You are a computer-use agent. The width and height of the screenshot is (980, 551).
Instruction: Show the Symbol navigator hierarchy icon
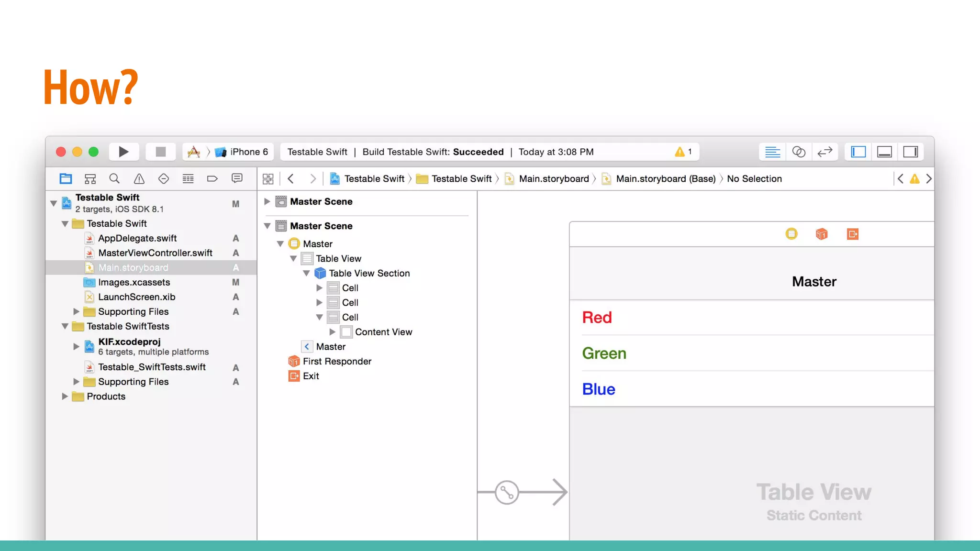point(90,179)
